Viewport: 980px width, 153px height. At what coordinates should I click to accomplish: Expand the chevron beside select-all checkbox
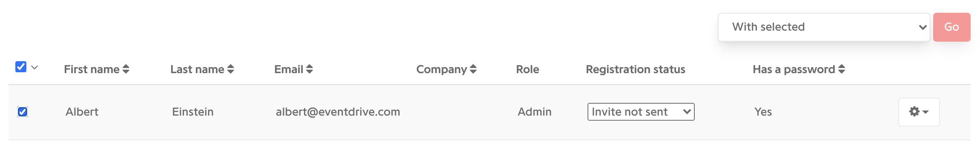35,68
